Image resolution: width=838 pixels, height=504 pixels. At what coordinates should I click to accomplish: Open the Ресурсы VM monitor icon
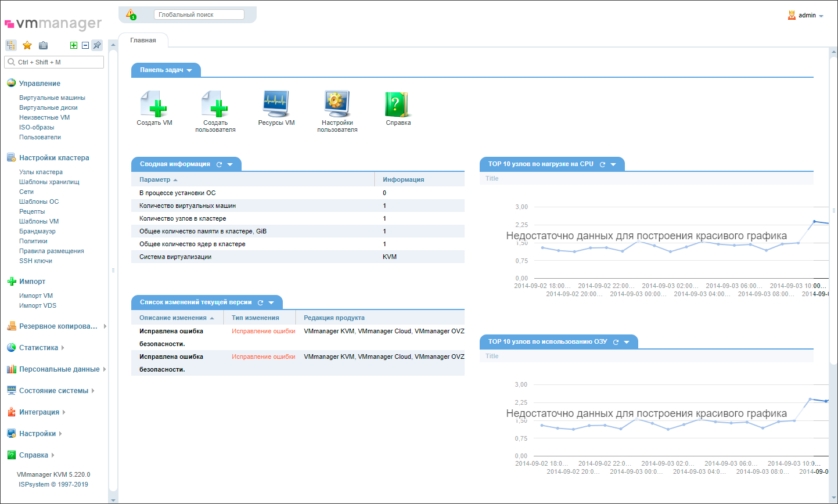tap(276, 105)
